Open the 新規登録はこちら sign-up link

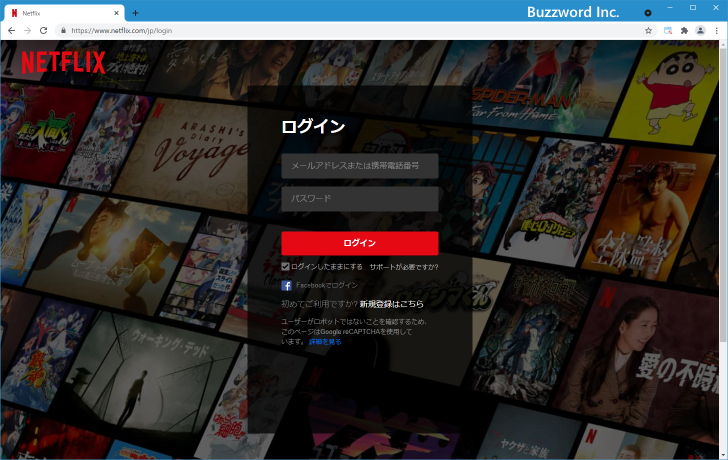point(391,304)
